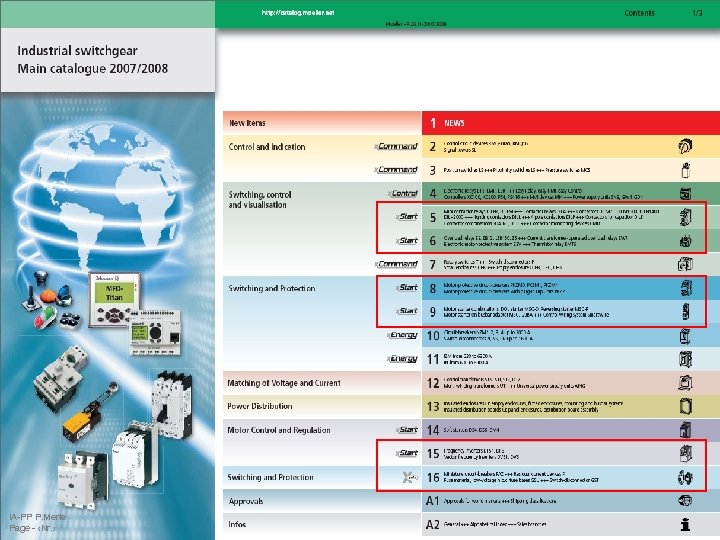Screen dimensions: 720x540
Task: Select the New Items category
Action: 247,123
